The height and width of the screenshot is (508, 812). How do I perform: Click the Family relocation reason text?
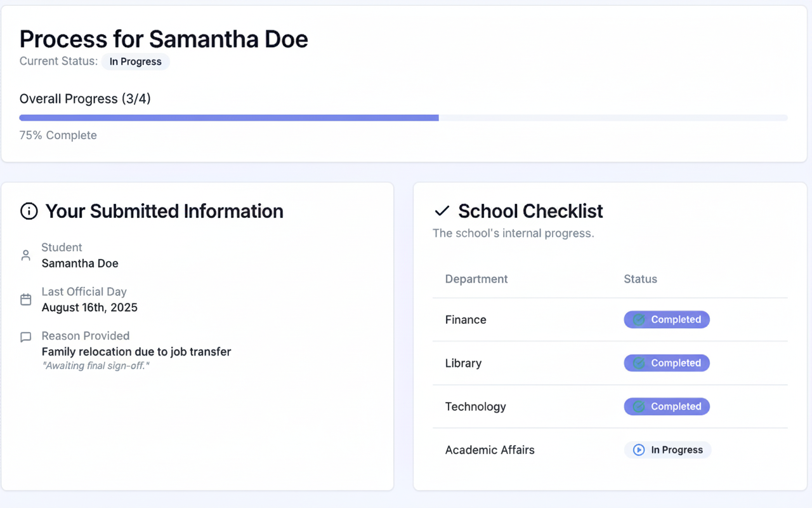136,352
